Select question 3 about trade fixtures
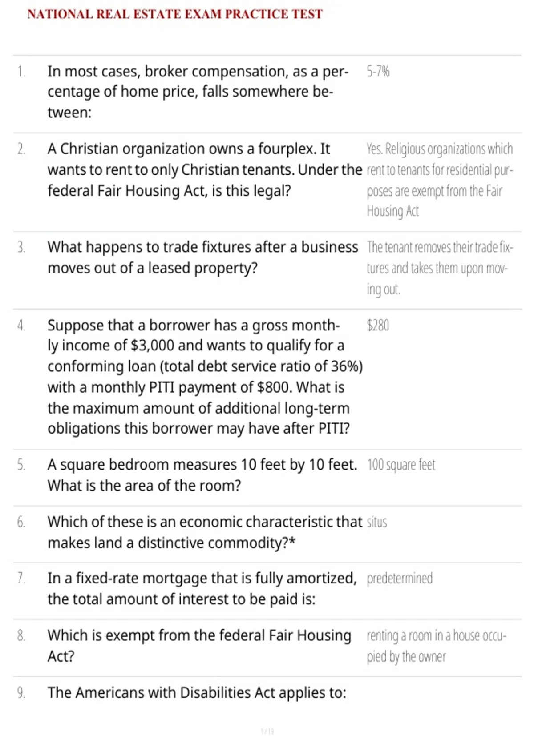This screenshot has height=756, width=534. point(202,257)
